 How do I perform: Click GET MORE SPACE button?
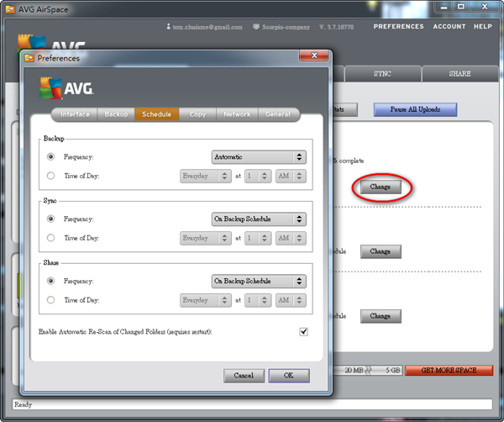[449, 370]
